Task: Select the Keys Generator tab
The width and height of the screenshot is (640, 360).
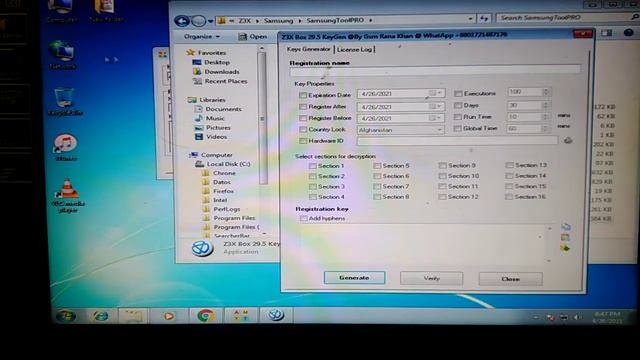Action: pos(309,49)
